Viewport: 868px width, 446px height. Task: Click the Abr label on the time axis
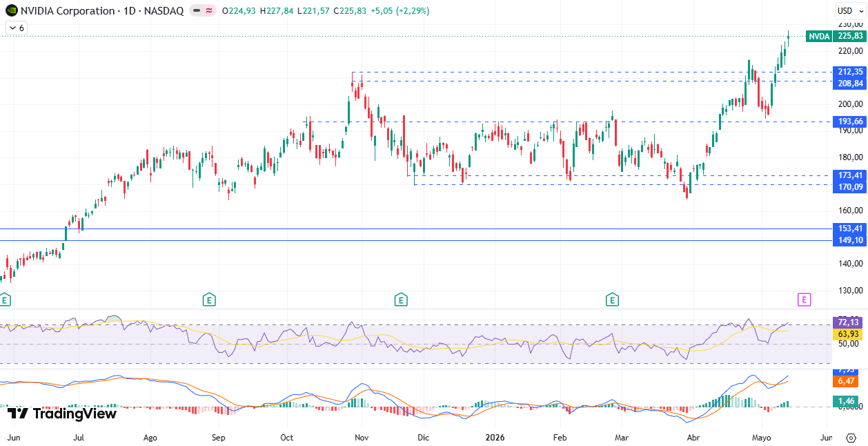[x=693, y=438]
